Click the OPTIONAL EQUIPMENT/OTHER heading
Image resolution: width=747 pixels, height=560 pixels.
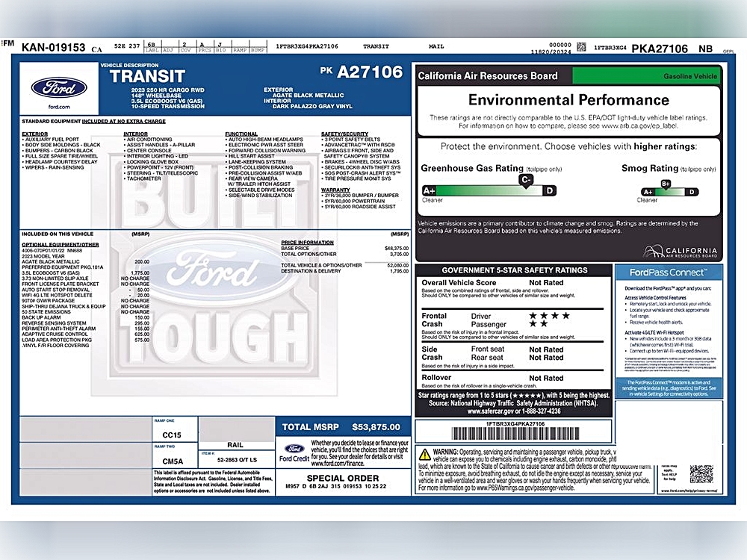tap(60, 244)
